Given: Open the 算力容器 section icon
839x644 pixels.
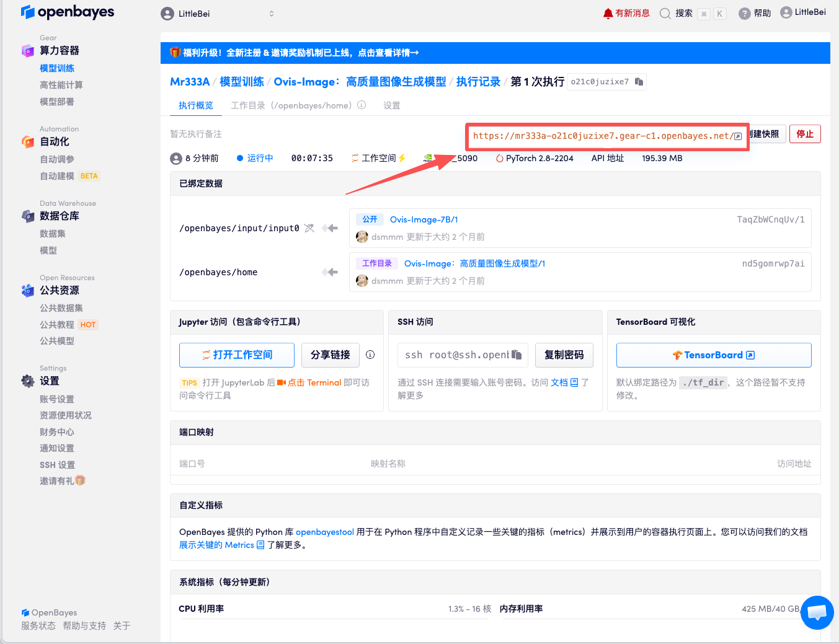Looking at the screenshot, I should (x=28, y=51).
